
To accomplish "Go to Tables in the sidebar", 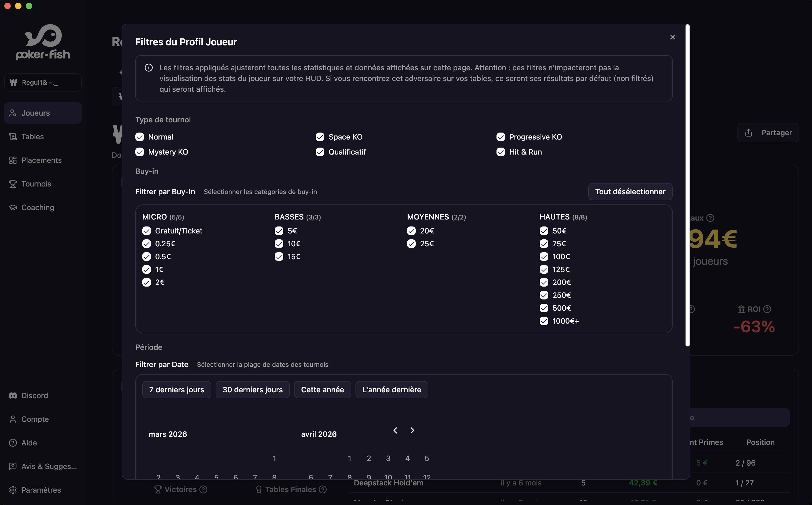I will 43,137.
